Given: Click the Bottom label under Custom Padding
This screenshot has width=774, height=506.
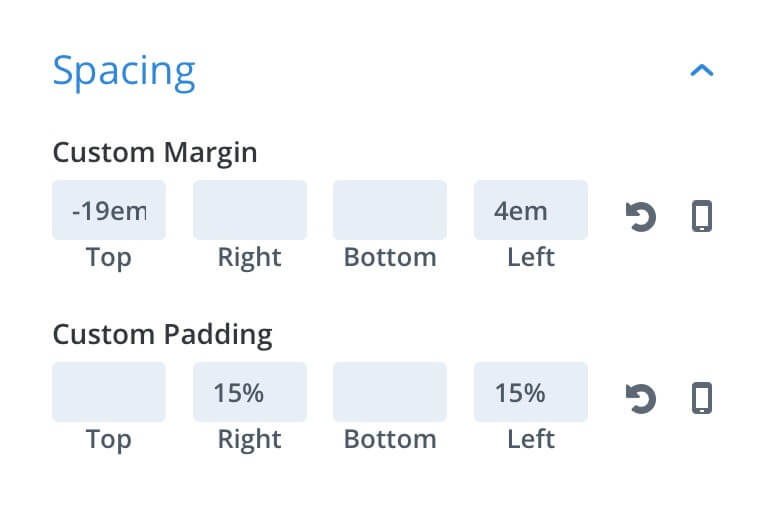Looking at the screenshot, I should pos(390,439).
